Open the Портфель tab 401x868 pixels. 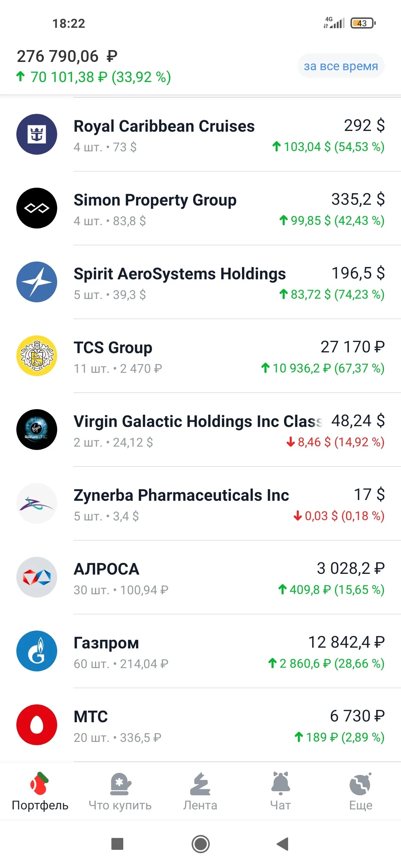[x=40, y=792]
